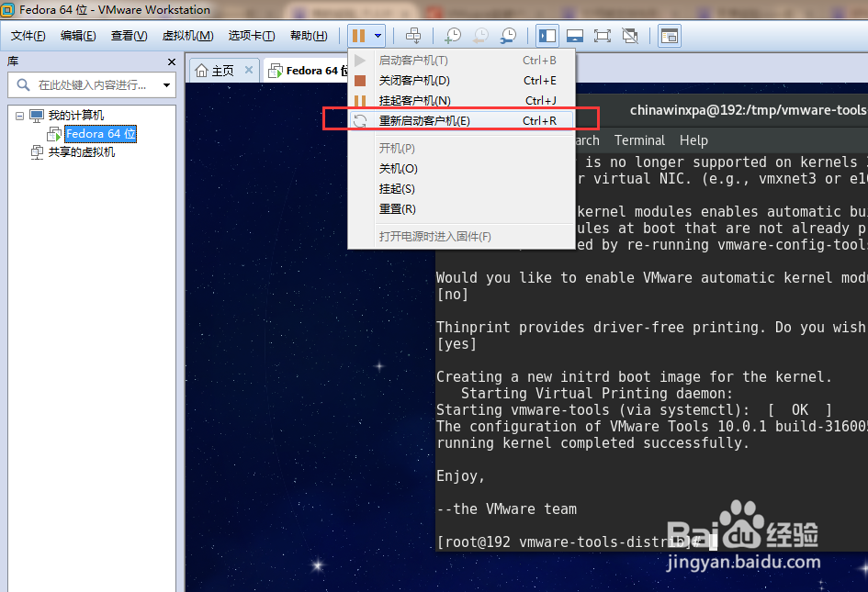868x592 pixels.
Task: Select 关机(O) menu entry
Action: pos(461,169)
